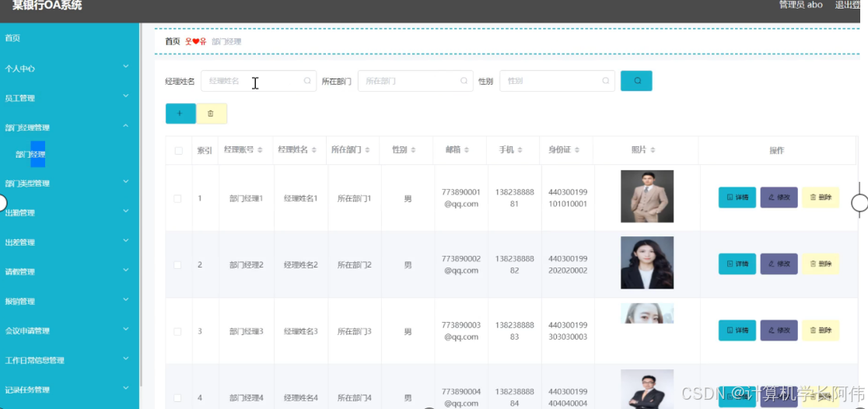Click search icon inside 性别 field
This screenshot has height=409, width=868.
coord(606,81)
